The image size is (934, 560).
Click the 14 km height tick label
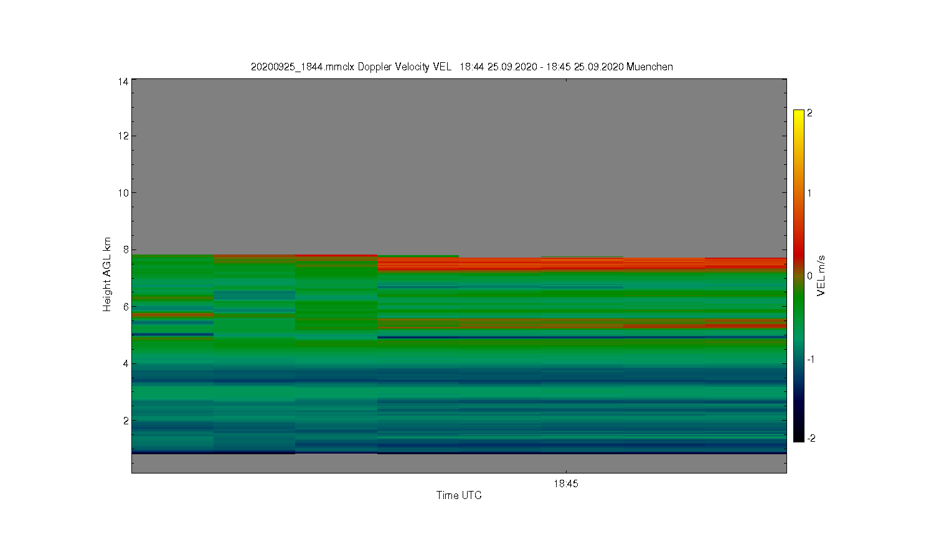[123, 82]
